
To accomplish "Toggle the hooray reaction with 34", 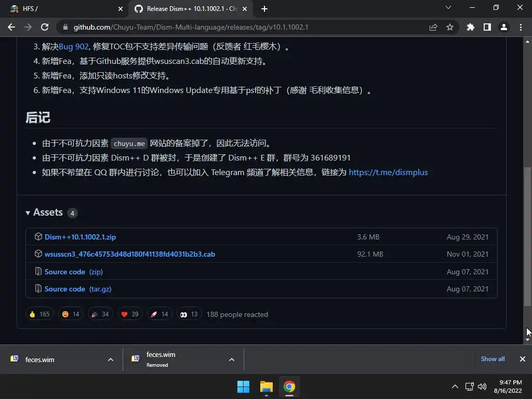I will coord(100,314).
